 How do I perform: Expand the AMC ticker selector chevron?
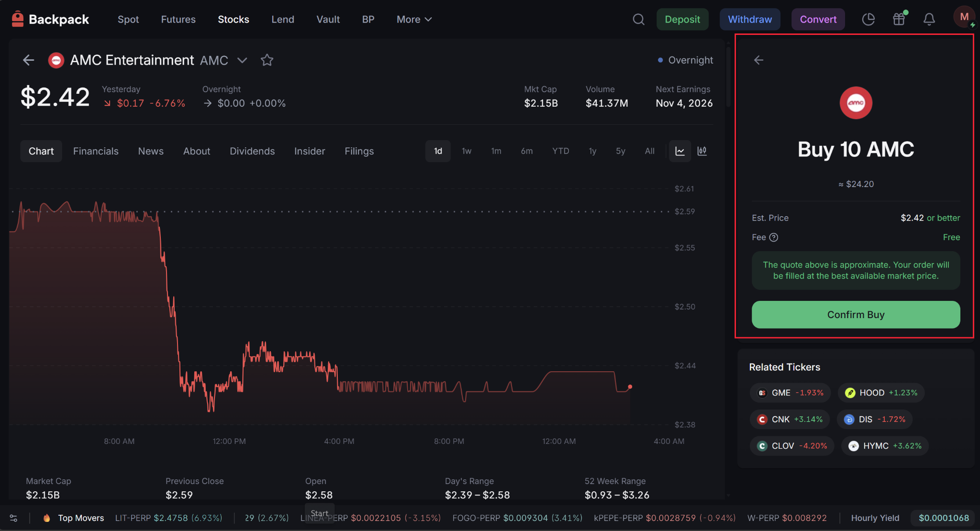(x=242, y=60)
